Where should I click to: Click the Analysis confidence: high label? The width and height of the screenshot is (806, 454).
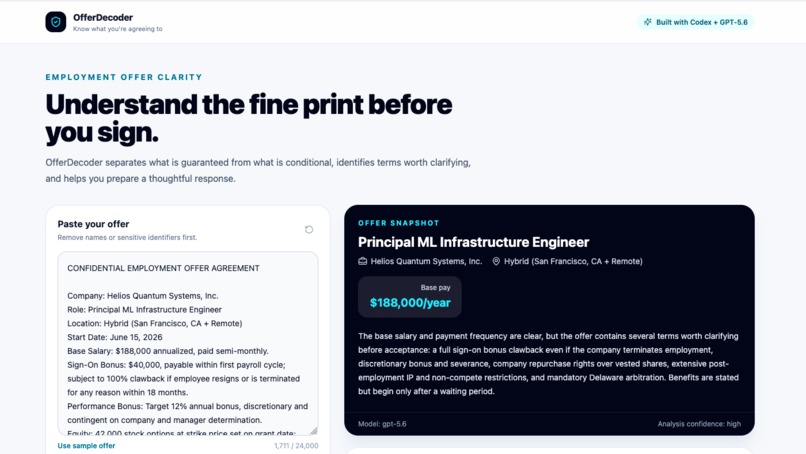[699, 424]
